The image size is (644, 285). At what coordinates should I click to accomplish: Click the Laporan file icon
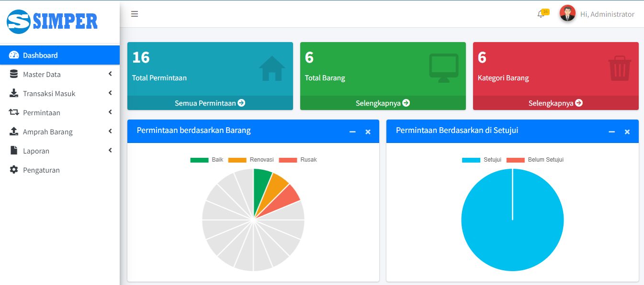click(x=14, y=151)
